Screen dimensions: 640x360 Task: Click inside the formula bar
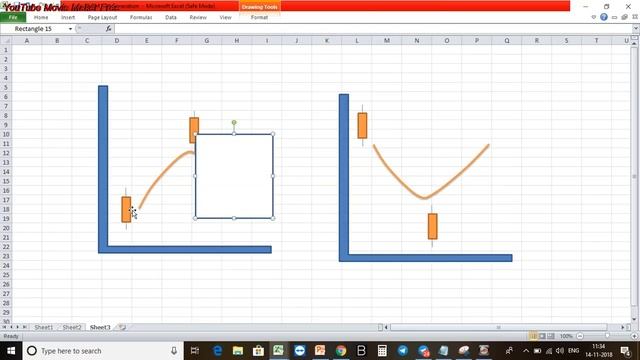click(x=373, y=29)
